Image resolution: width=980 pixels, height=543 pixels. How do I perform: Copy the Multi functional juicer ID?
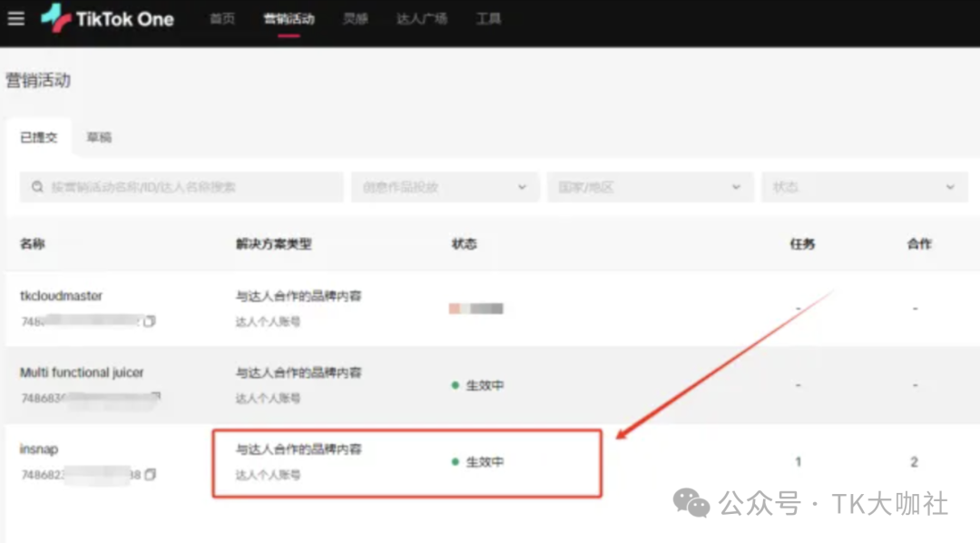click(x=156, y=397)
